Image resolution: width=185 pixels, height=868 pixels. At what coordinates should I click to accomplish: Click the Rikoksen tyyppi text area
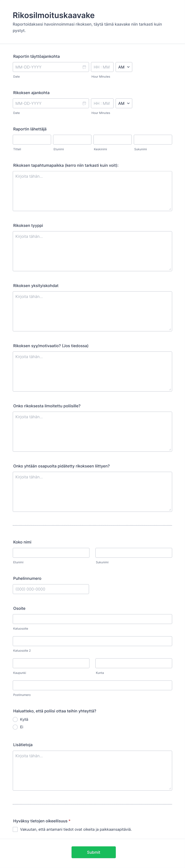[x=92, y=251]
